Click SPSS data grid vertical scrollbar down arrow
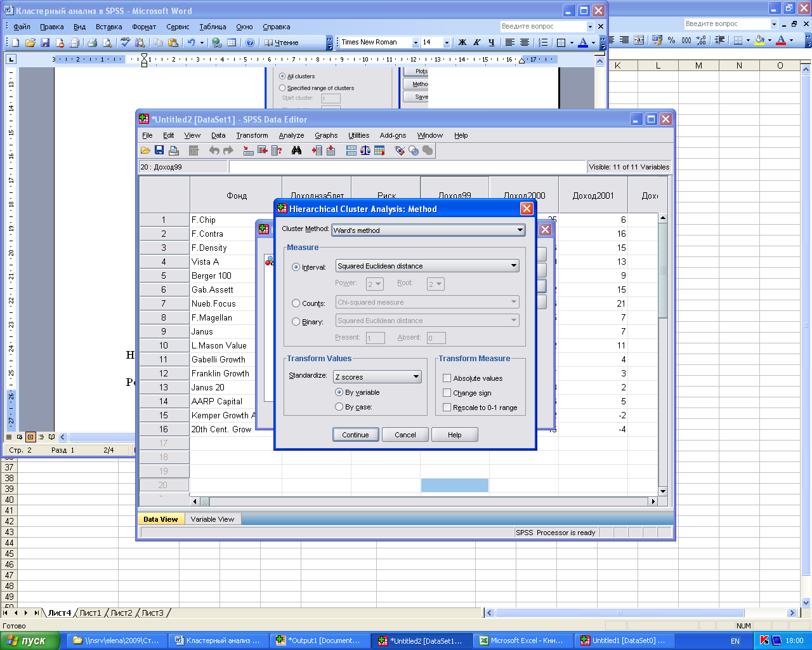 (x=663, y=491)
